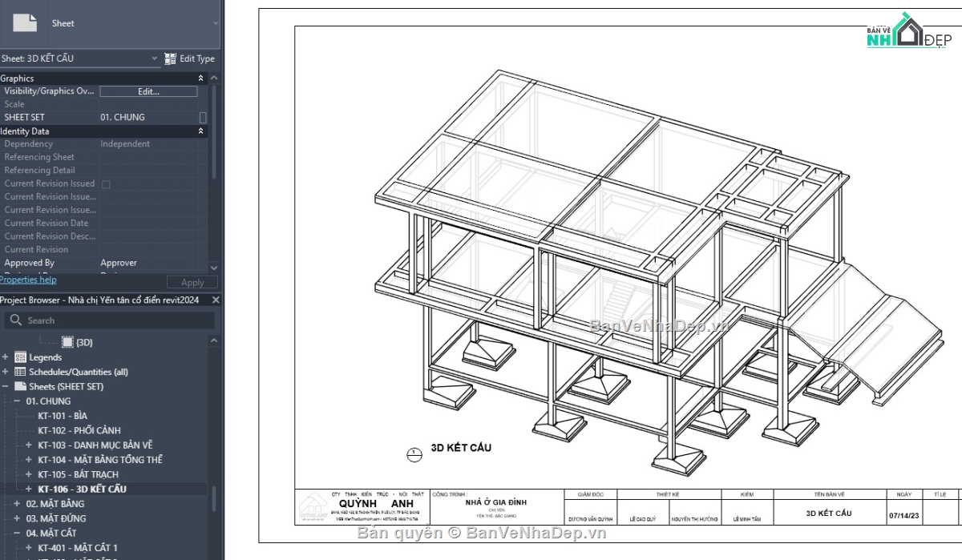Collapse the 01. CHUNG sheet group
Screen dimensions: 962x560
[x=17, y=401]
